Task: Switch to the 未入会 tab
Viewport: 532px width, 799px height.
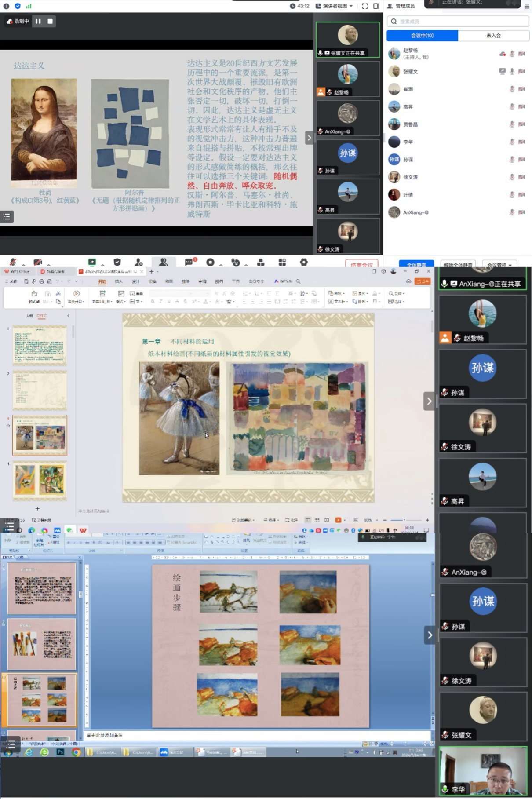Action: pyautogui.click(x=493, y=36)
